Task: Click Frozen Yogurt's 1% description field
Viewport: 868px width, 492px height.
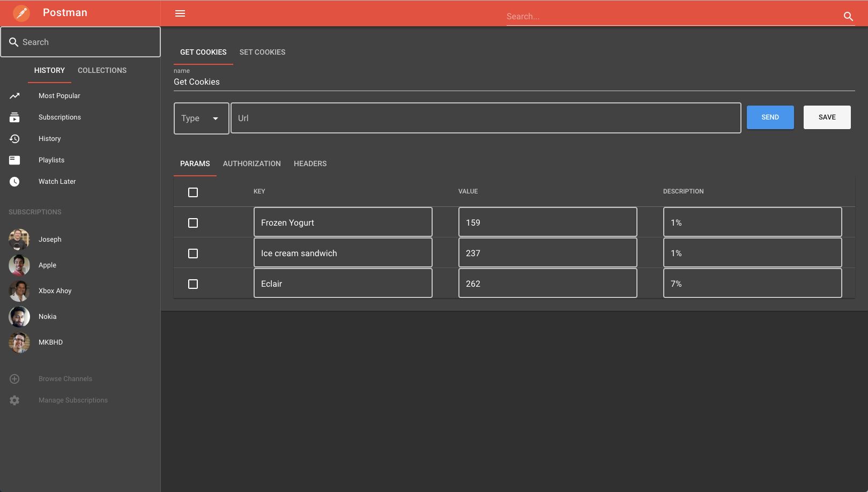Action: pyautogui.click(x=753, y=222)
